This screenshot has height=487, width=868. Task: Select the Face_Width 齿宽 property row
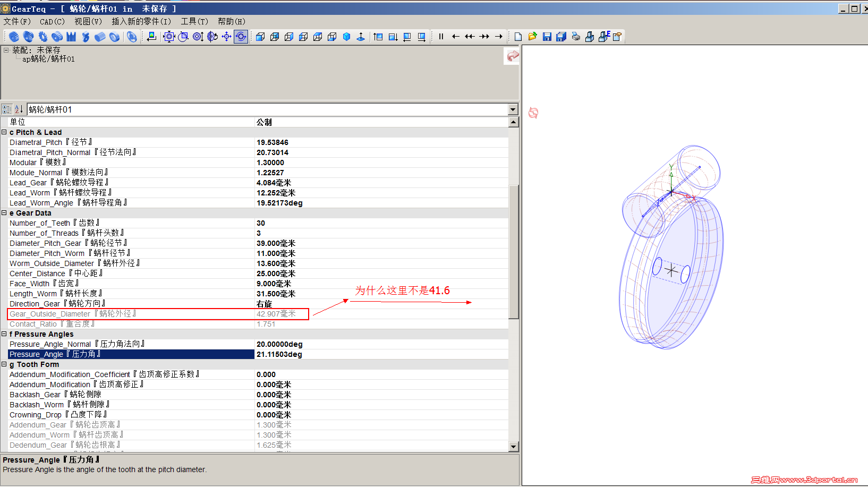258,284
